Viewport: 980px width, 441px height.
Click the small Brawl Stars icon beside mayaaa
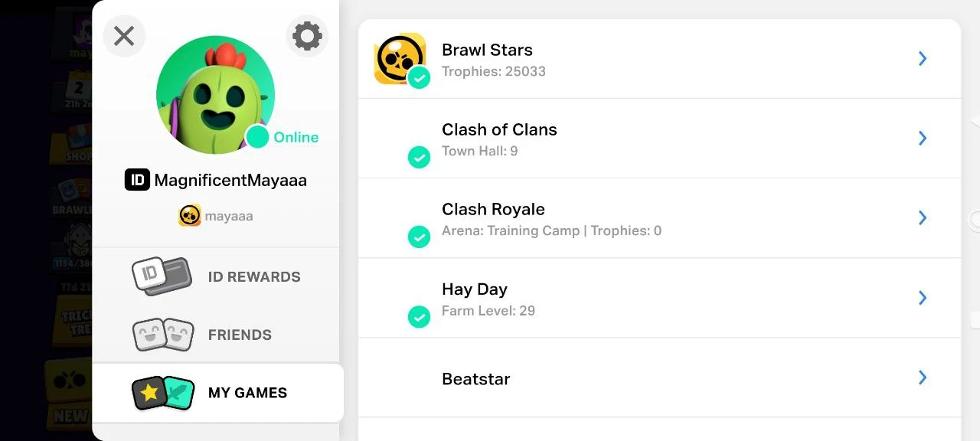click(x=189, y=216)
